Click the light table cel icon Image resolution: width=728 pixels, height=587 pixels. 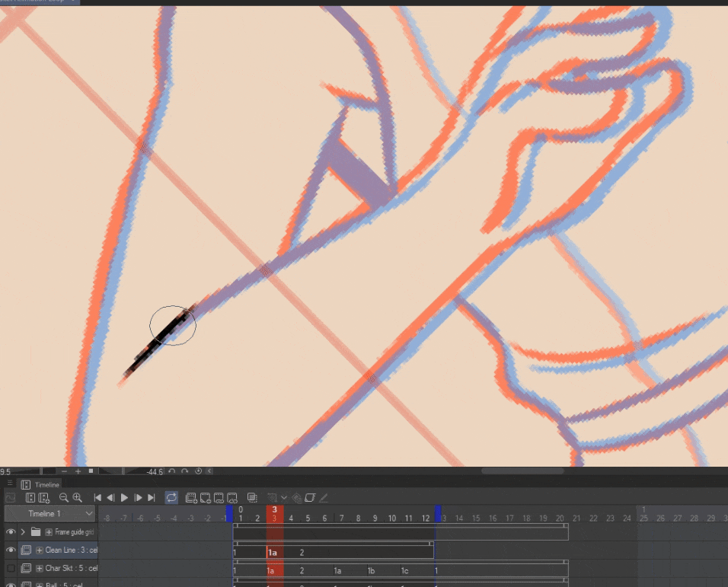pos(310,498)
